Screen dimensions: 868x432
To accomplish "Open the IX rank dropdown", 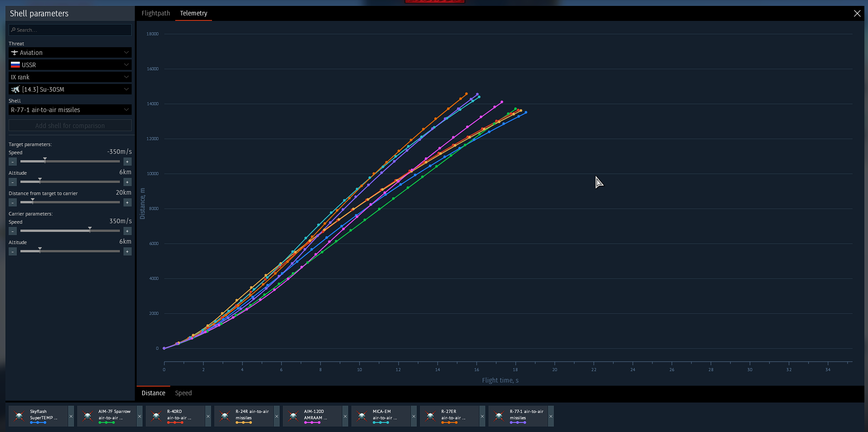I will pyautogui.click(x=70, y=77).
